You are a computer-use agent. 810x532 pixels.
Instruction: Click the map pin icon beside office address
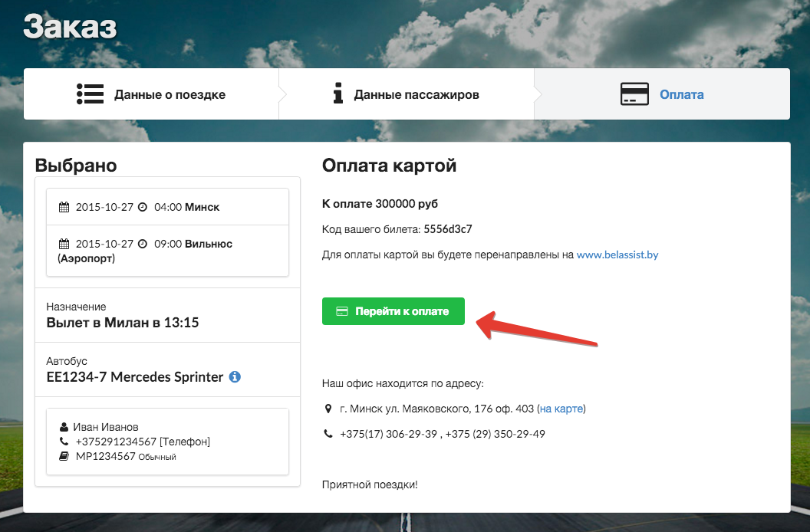pyautogui.click(x=328, y=409)
